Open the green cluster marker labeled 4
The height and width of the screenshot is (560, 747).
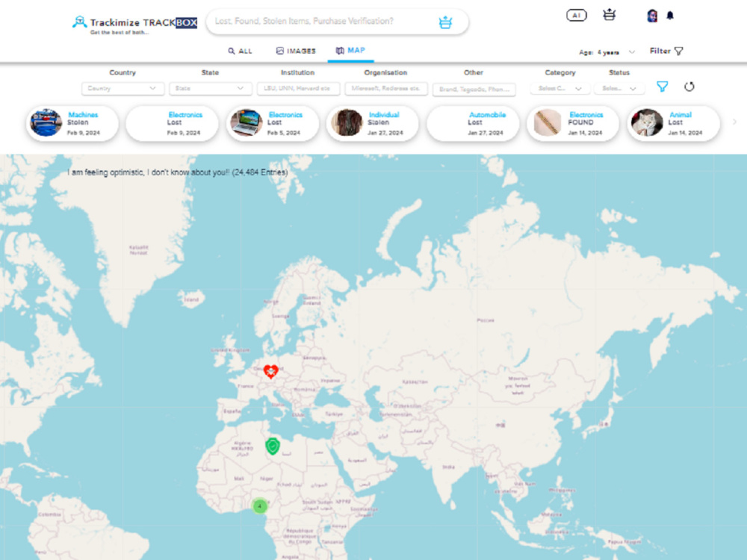click(x=260, y=506)
